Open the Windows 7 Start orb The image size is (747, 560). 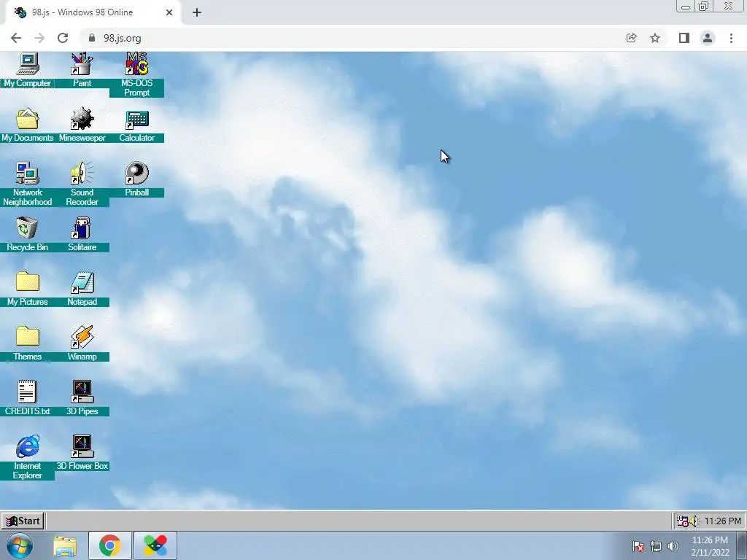coord(20,545)
